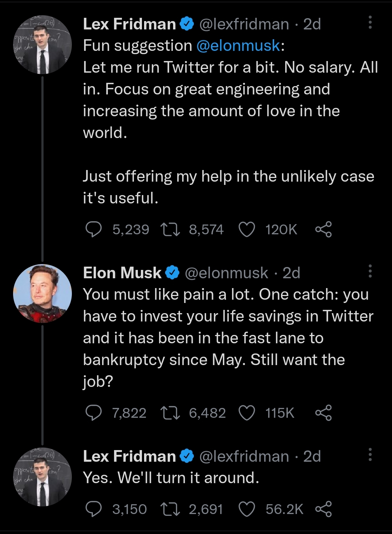392x534 pixels.
Task: Like Elon Musk's tweet with 115K likes
Action: point(247,413)
